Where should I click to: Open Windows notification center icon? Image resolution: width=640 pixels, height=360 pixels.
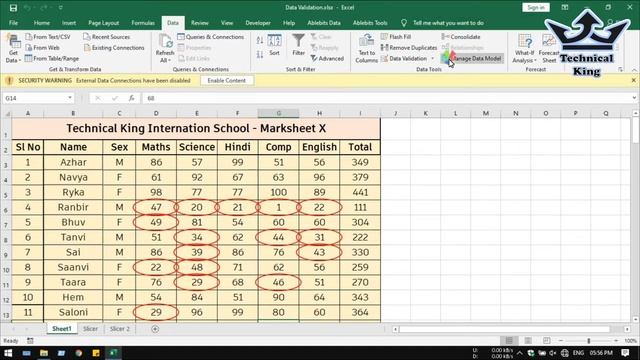point(625,353)
